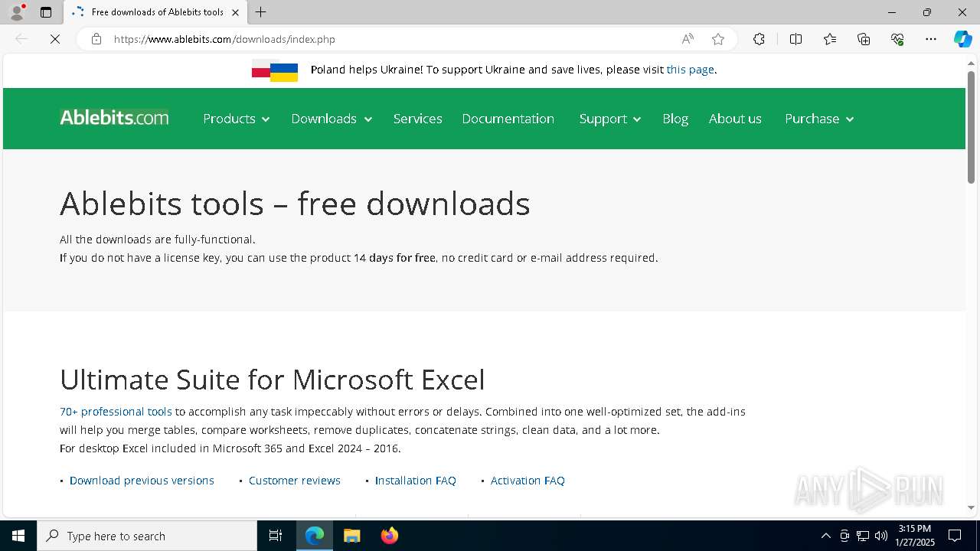Image resolution: width=980 pixels, height=551 pixels.
Task: Expand the Downloads dropdown menu
Action: (332, 119)
